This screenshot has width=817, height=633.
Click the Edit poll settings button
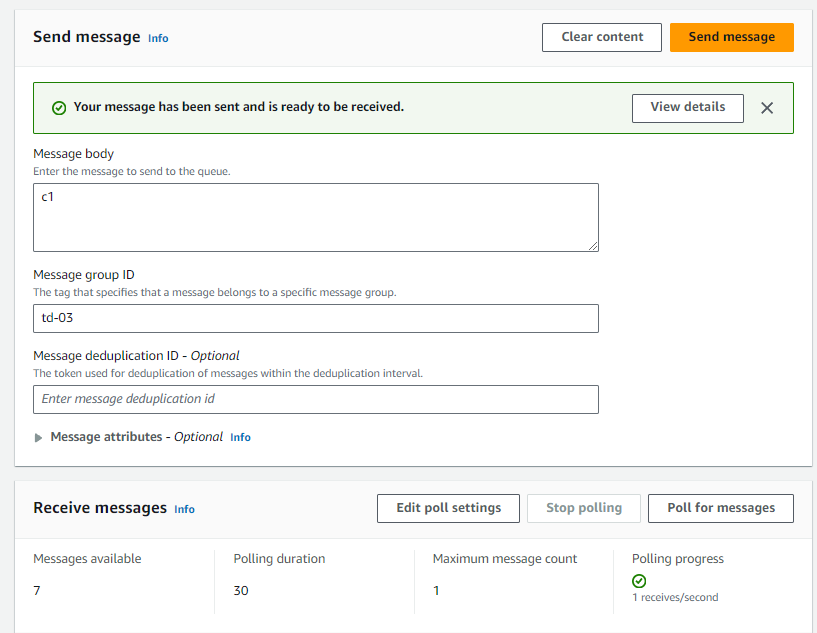448,508
